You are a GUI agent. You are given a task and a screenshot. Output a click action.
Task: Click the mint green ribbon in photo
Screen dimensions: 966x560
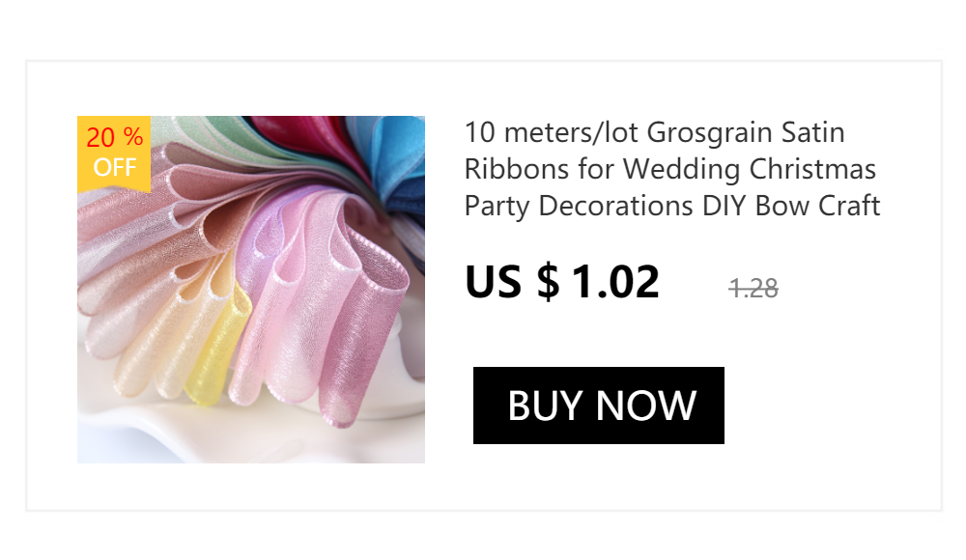coord(203,132)
